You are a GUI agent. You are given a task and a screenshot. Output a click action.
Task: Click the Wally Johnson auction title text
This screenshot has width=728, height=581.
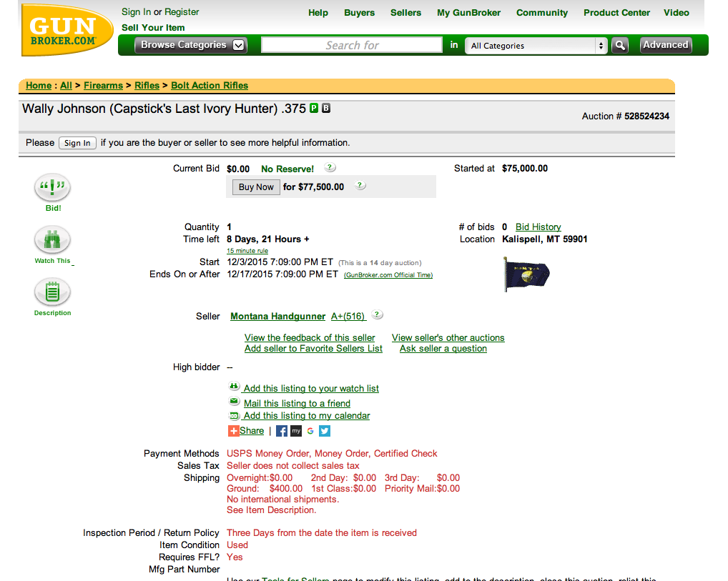pyautogui.click(x=164, y=109)
